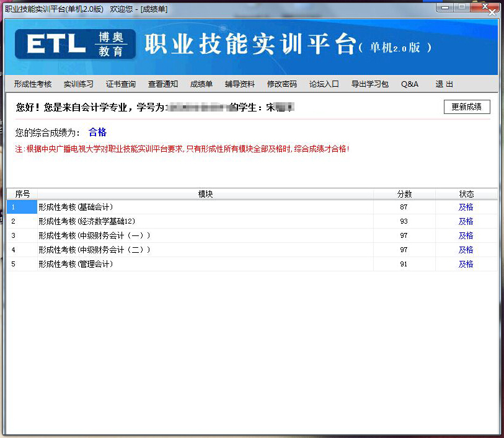Image resolution: width=504 pixels, height=438 pixels.
Task: Click score 97 for 中级财务会计(二)
Action: pyautogui.click(x=404, y=250)
